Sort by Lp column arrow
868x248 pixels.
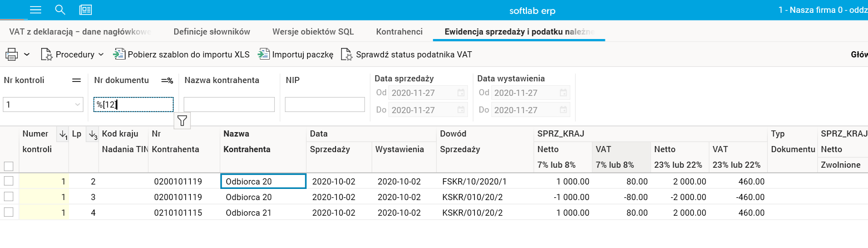pyautogui.click(x=92, y=134)
